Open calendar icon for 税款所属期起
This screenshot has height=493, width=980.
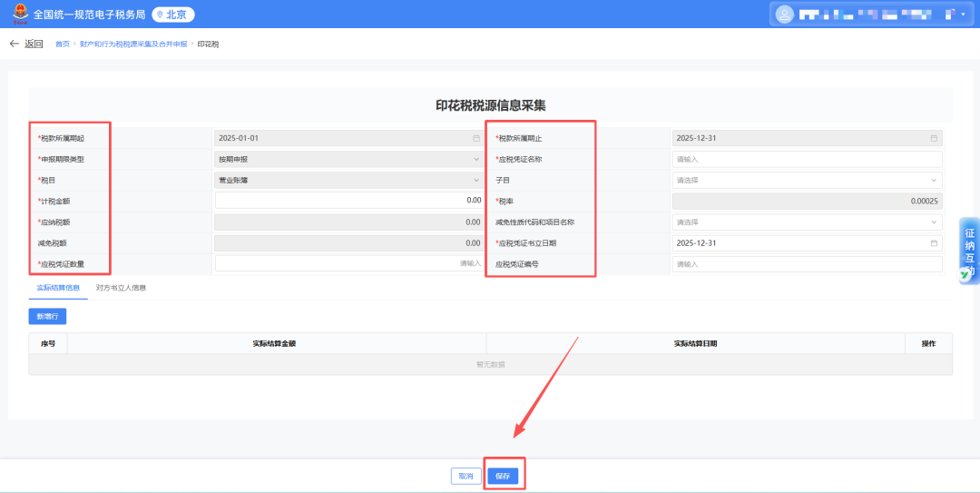(x=476, y=139)
